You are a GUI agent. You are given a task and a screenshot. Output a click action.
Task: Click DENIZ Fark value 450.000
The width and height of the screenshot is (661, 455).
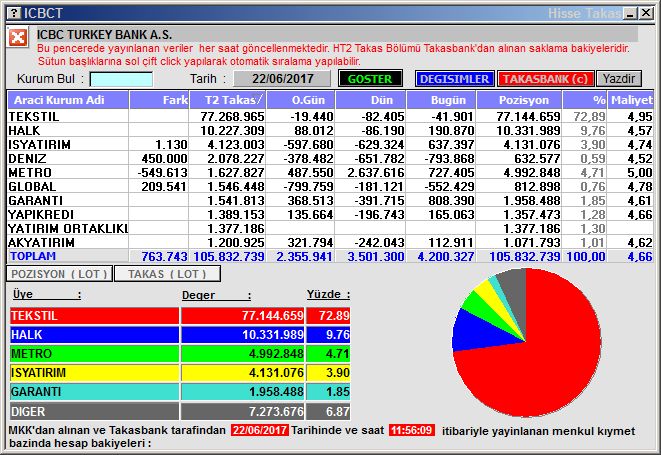[x=164, y=159]
